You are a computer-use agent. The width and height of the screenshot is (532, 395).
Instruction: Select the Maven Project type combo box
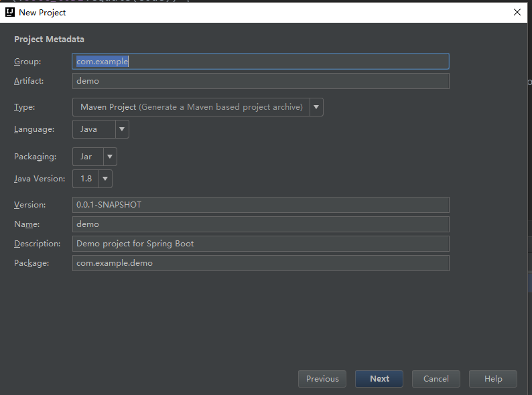tap(190, 107)
